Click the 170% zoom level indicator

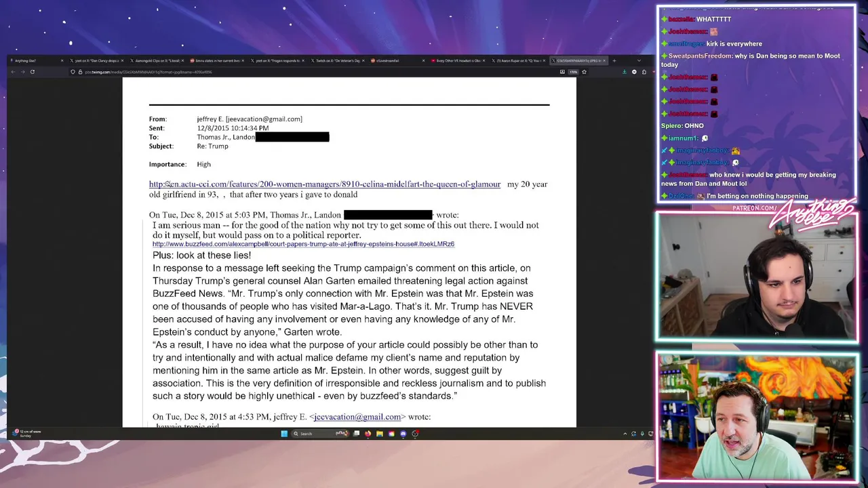(573, 72)
